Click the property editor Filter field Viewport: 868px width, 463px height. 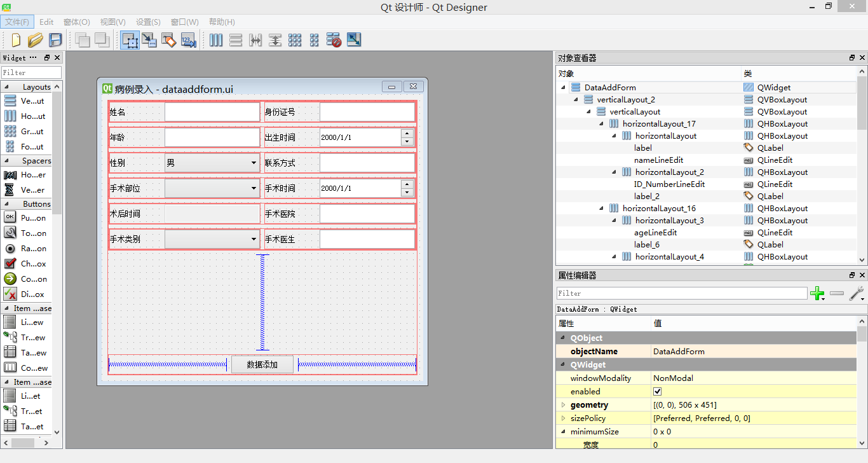click(x=682, y=293)
